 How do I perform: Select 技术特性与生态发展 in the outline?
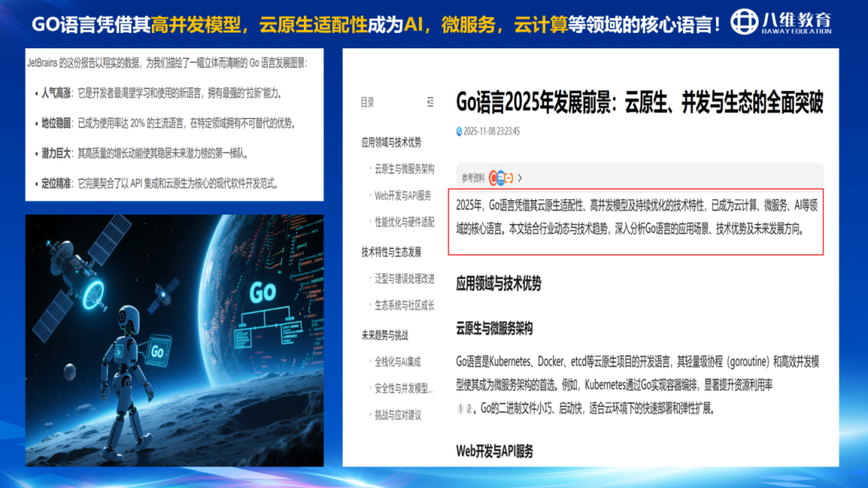tap(391, 252)
